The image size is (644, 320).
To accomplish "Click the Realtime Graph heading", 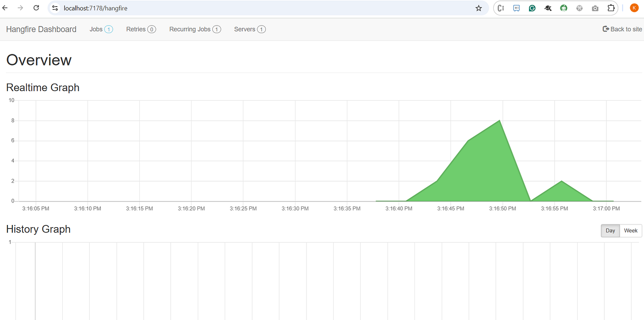I will [x=43, y=88].
